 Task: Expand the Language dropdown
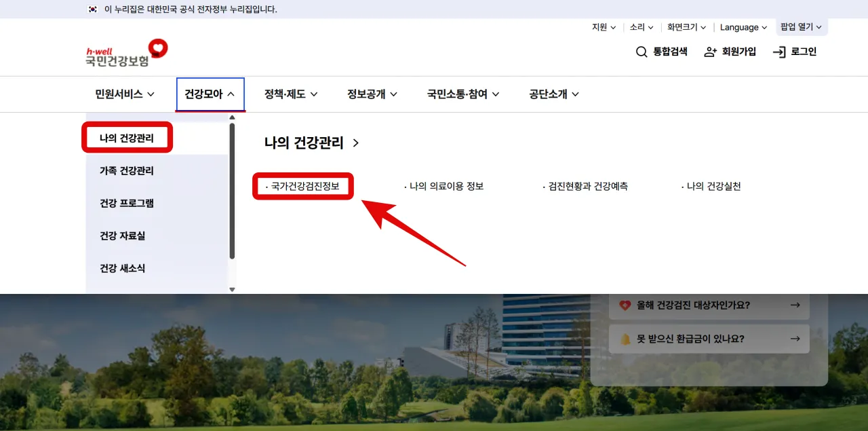coord(743,27)
